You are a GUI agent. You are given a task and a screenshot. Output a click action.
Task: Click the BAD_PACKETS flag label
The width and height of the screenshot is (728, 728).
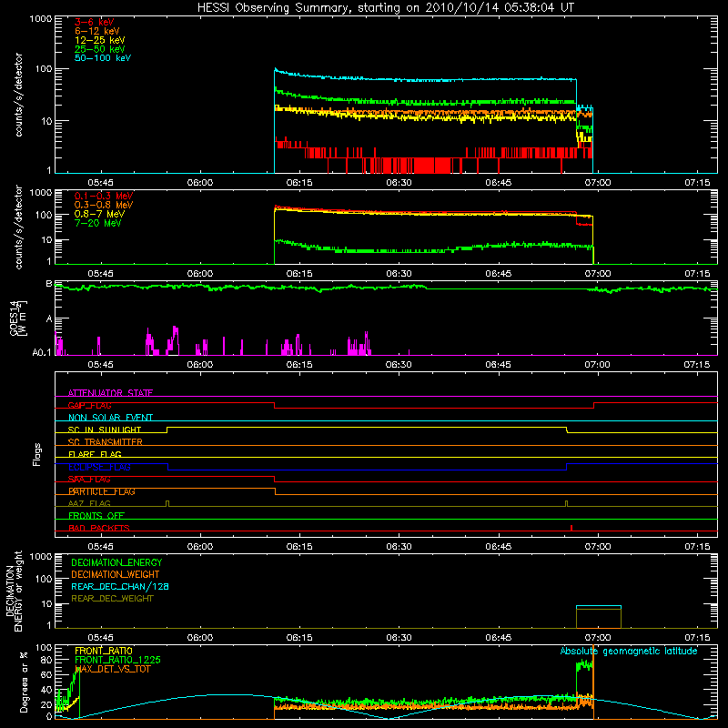click(x=99, y=528)
